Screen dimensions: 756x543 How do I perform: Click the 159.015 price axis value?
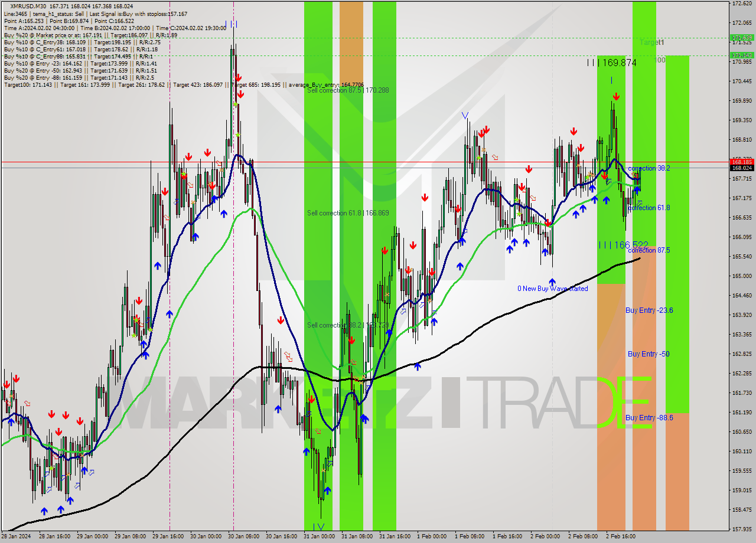[742, 490]
